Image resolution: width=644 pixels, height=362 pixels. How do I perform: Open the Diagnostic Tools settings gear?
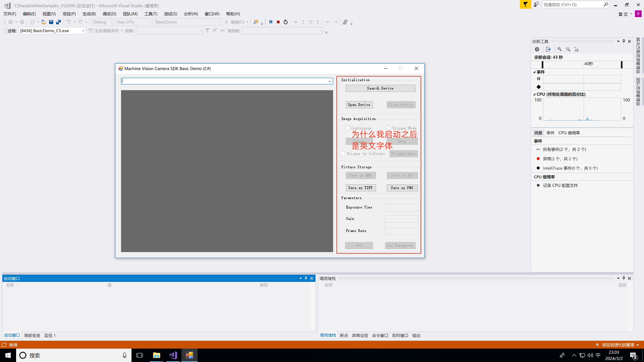pos(537,49)
